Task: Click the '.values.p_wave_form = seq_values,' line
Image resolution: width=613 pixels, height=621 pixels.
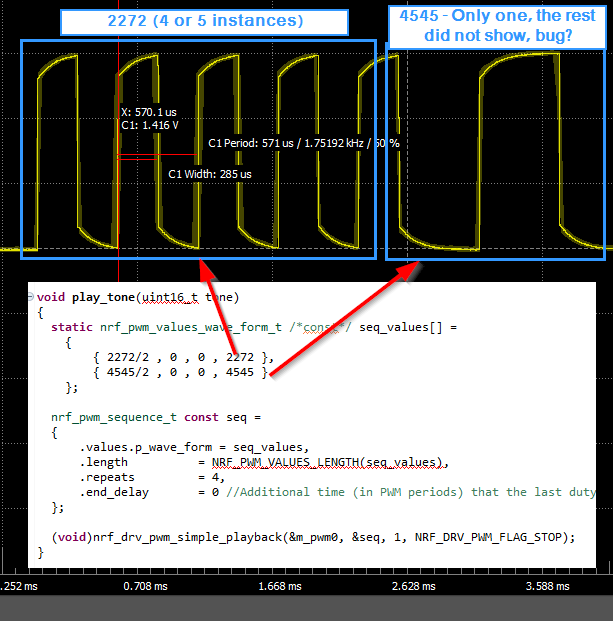Action: [194, 448]
